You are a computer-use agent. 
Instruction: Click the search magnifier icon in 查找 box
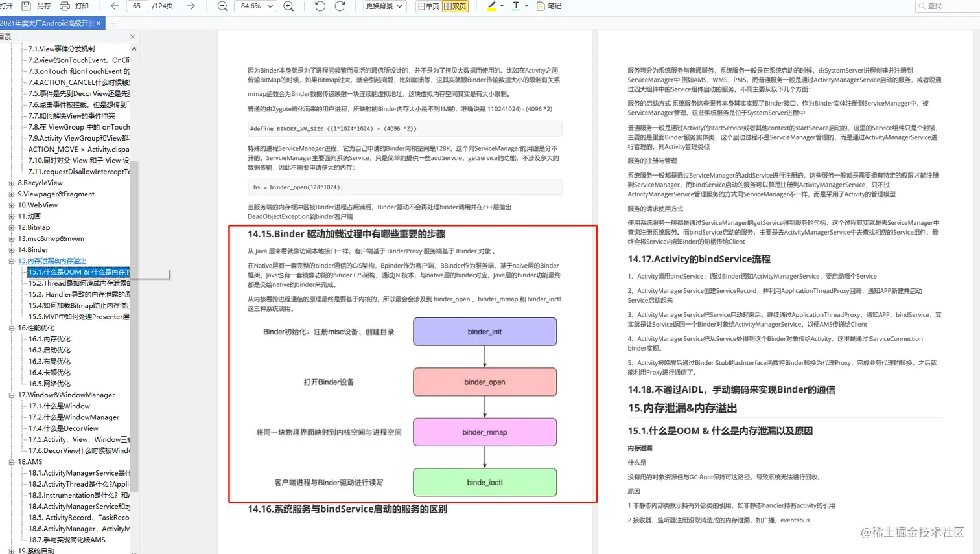[922, 6]
